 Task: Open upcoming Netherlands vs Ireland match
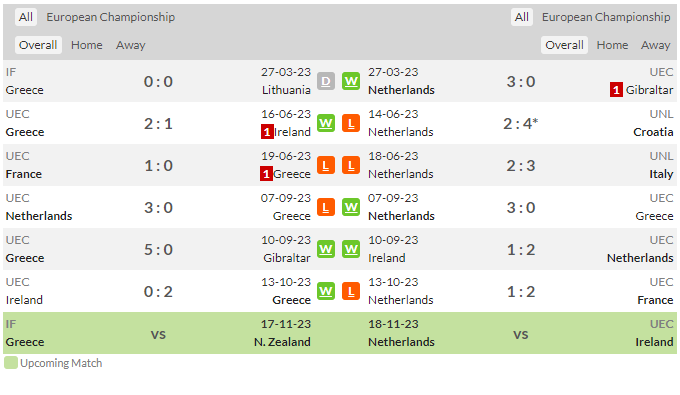(521, 333)
